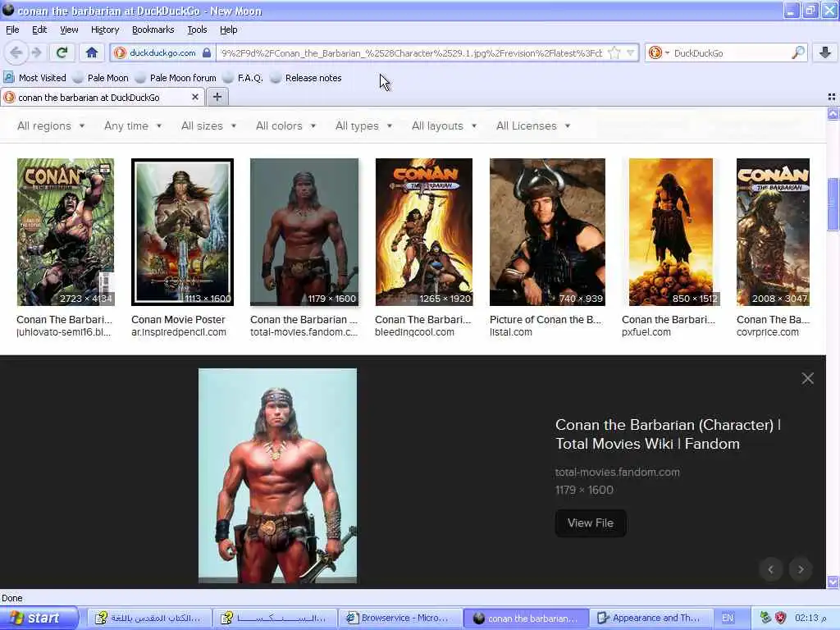Select the pxfuel.com Conan thumbnail
Screen dimensions: 840x630
tap(671, 232)
